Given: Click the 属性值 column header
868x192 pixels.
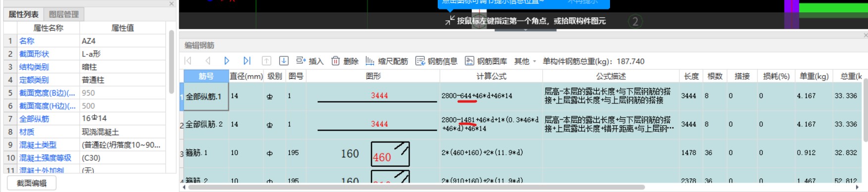Looking at the screenshot, I should coord(123,28).
